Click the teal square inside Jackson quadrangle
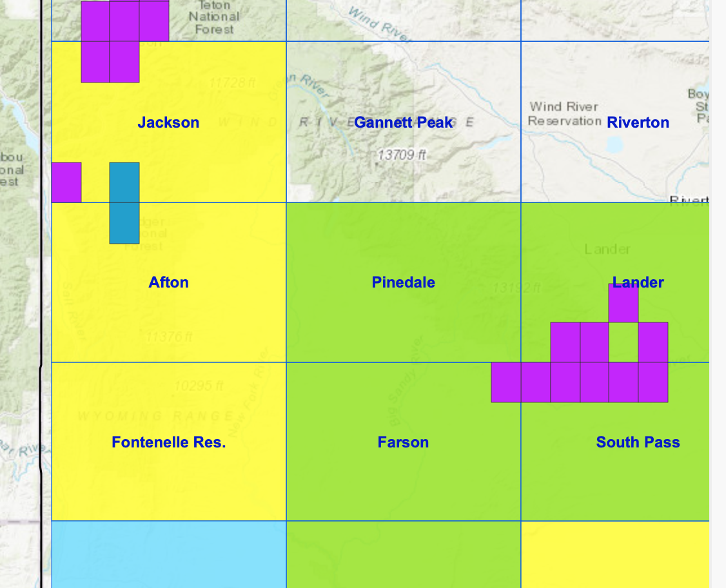This screenshot has height=588, width=726. click(124, 182)
